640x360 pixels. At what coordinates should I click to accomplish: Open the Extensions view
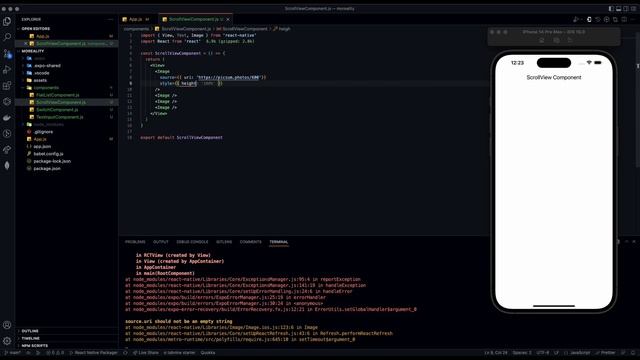click(7, 86)
